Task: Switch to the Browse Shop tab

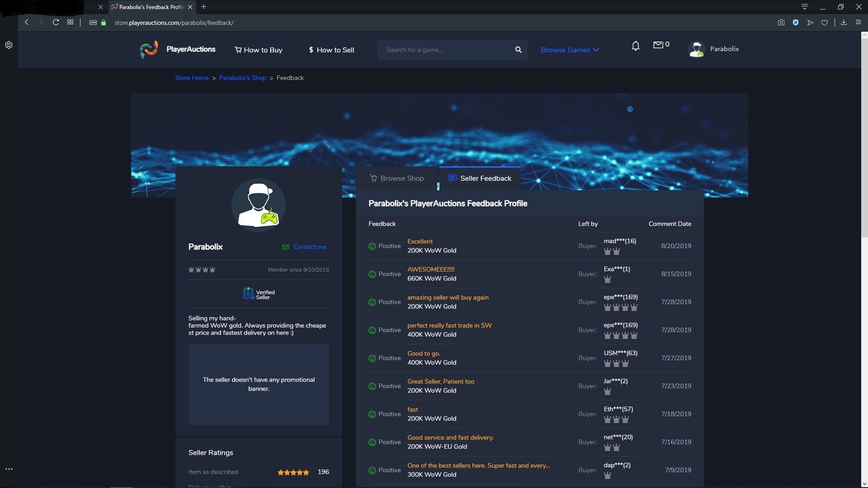Action: click(x=396, y=178)
